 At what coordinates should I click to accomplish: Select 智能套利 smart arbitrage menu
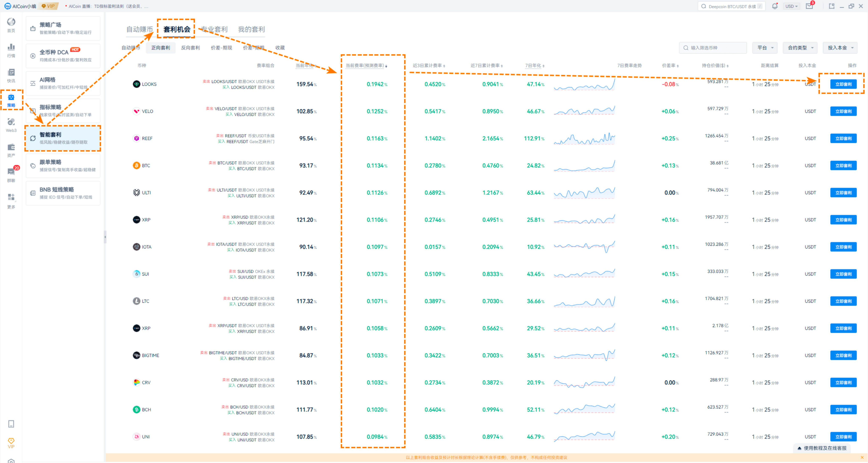coord(63,138)
